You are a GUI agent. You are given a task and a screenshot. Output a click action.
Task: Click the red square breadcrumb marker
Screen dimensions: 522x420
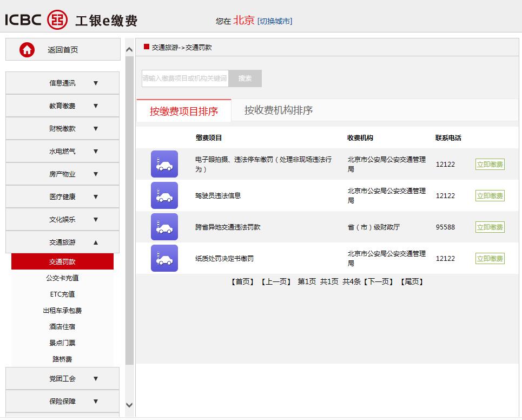[x=147, y=47]
